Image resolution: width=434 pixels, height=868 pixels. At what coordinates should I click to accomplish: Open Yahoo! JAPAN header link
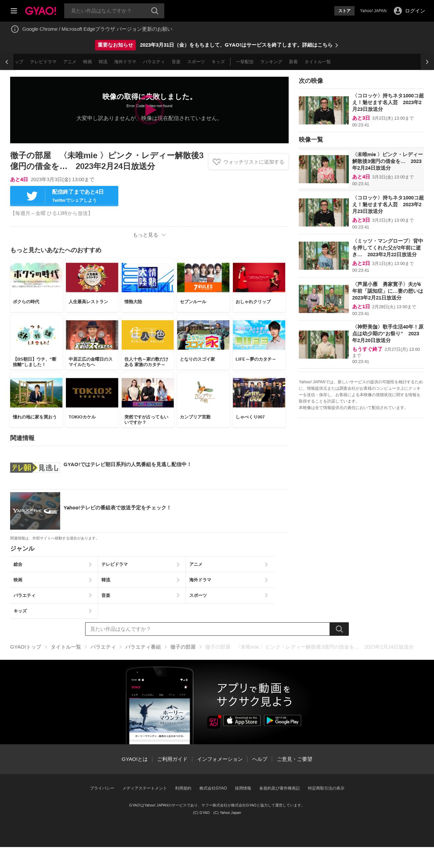pyautogui.click(x=373, y=11)
